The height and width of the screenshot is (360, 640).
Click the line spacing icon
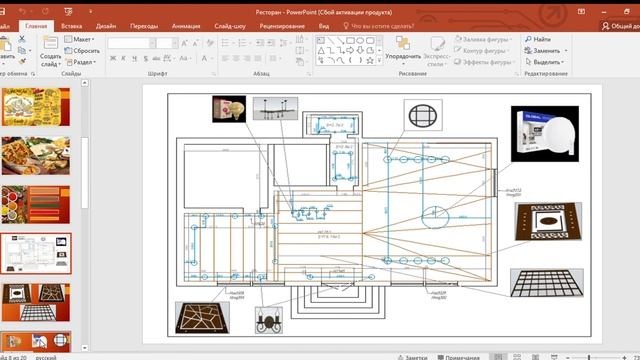tap(284, 43)
